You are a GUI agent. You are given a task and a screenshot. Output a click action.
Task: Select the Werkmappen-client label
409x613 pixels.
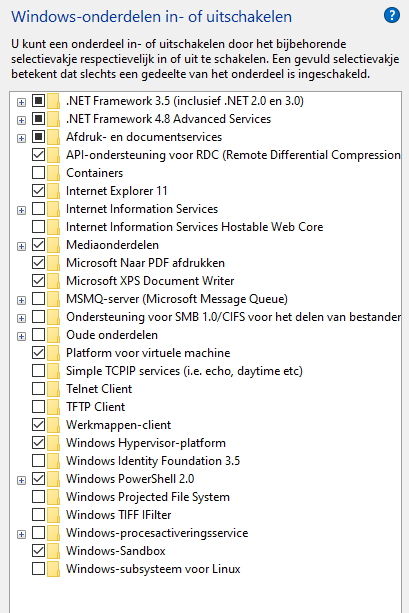(x=118, y=425)
